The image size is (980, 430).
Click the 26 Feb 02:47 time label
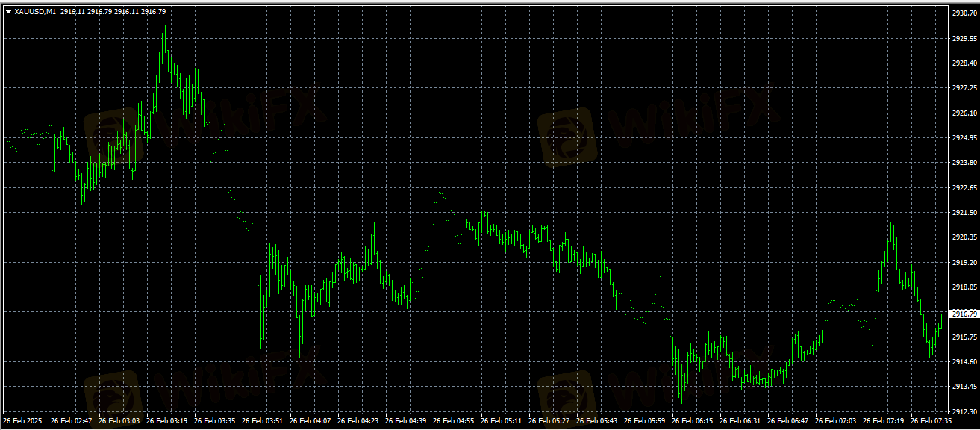tap(72, 422)
